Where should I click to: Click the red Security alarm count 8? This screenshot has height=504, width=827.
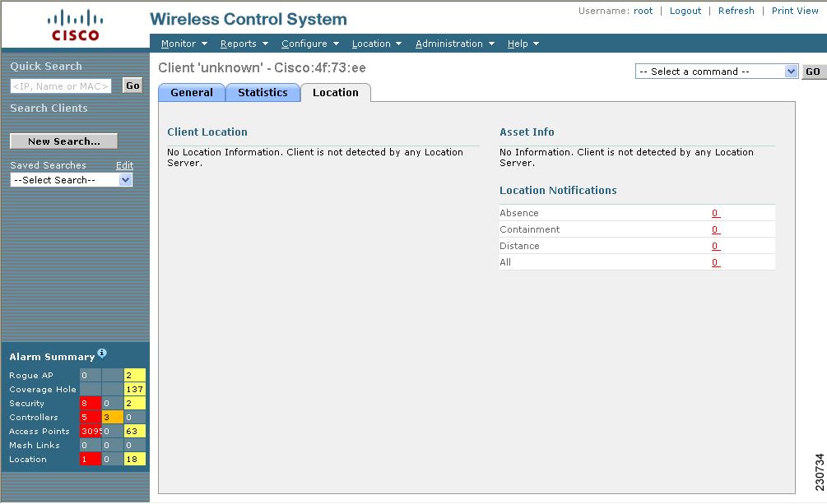91,404
